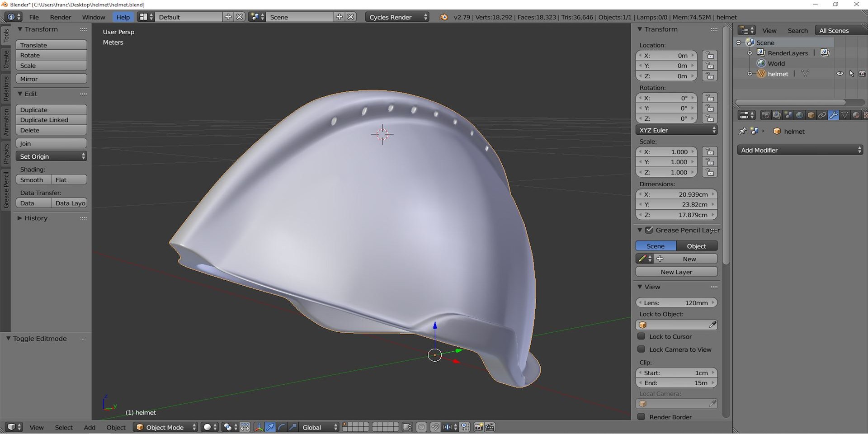Open the XYZ Euler rotation mode dropdown
This screenshot has width=868, height=434.
pyautogui.click(x=676, y=130)
